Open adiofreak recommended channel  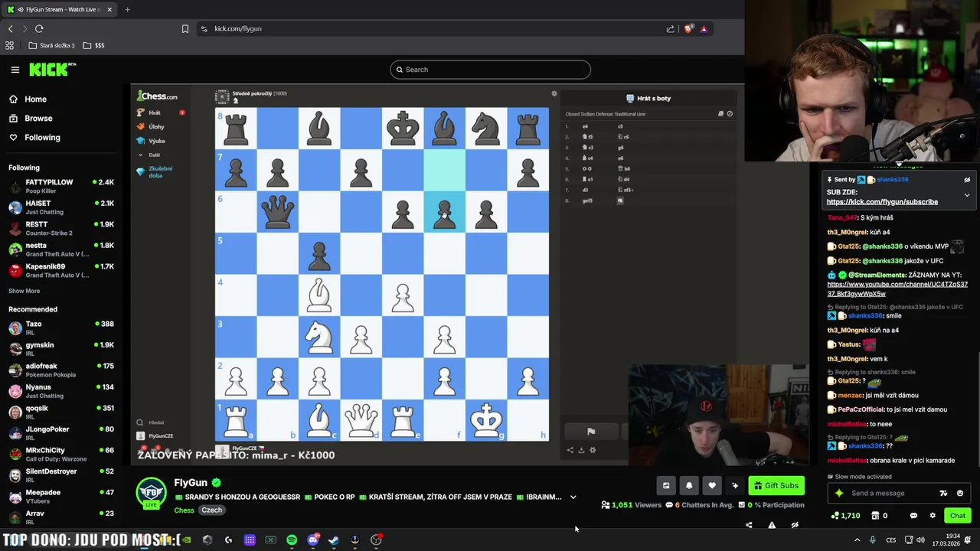click(x=61, y=370)
